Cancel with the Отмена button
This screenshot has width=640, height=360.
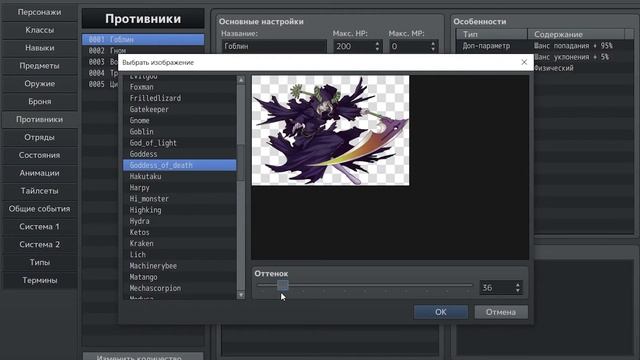point(501,312)
